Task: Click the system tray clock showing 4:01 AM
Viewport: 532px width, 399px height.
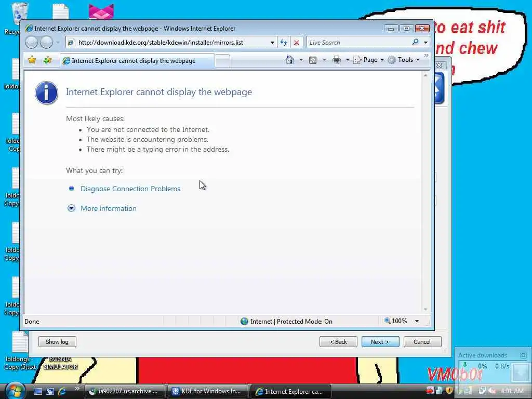Action: 512,391
